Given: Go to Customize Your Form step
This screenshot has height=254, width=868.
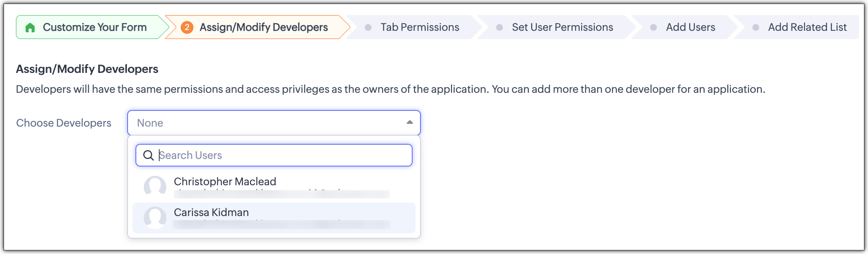Looking at the screenshot, I should click(x=94, y=27).
